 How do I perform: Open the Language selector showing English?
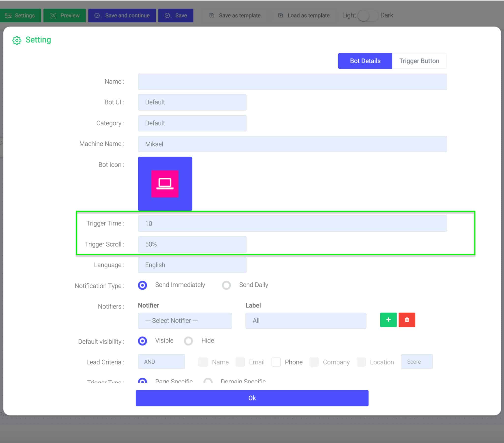point(192,265)
